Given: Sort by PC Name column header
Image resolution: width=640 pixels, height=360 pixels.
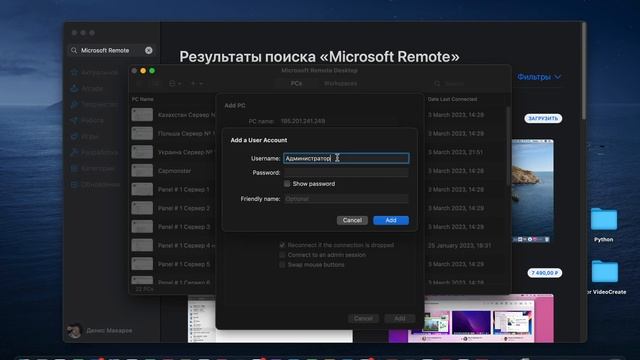Looking at the screenshot, I should 142,99.
